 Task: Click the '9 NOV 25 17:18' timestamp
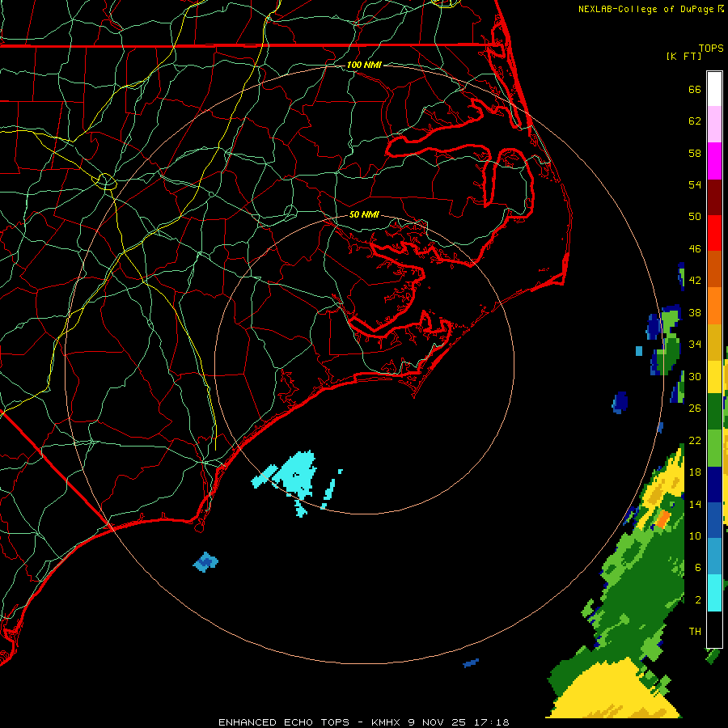(x=459, y=722)
